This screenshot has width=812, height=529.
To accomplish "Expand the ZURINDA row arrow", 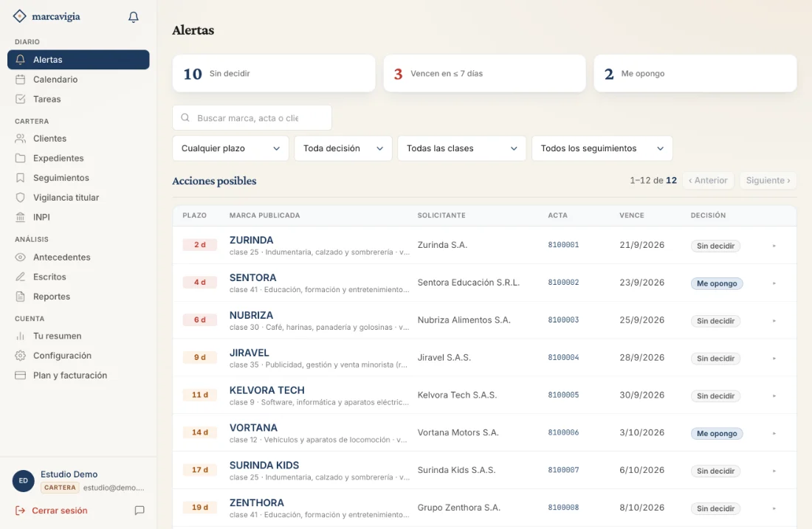I will (774, 246).
